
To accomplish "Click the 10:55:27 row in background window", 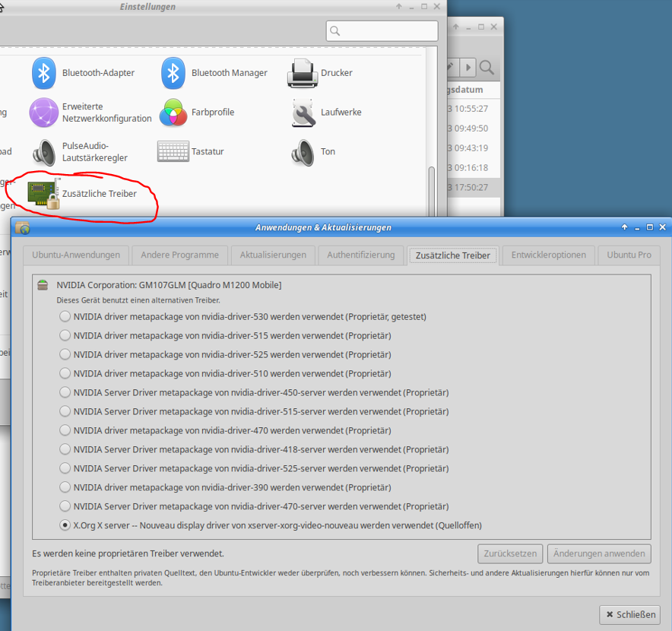I will (x=473, y=109).
